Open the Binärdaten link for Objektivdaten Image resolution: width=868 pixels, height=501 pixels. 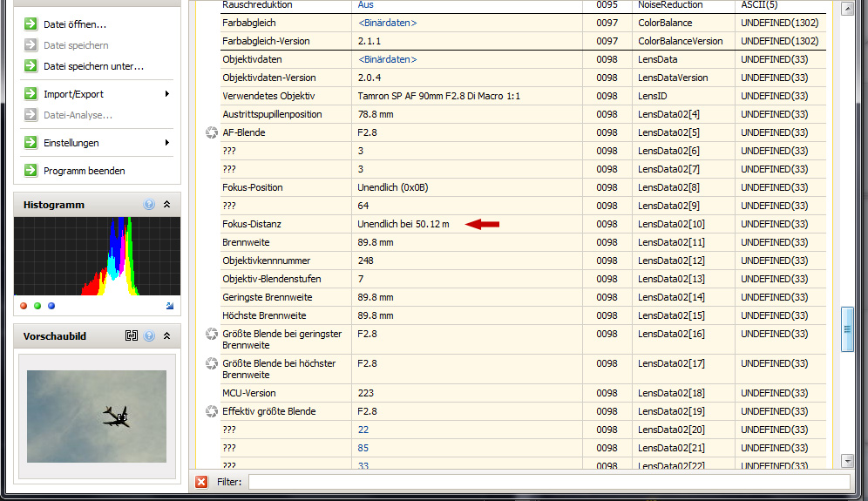tap(388, 59)
